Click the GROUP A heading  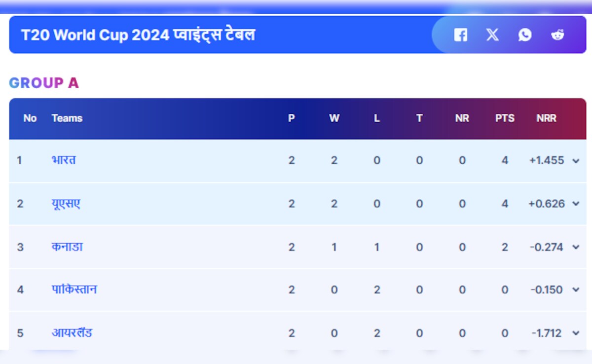tap(44, 83)
